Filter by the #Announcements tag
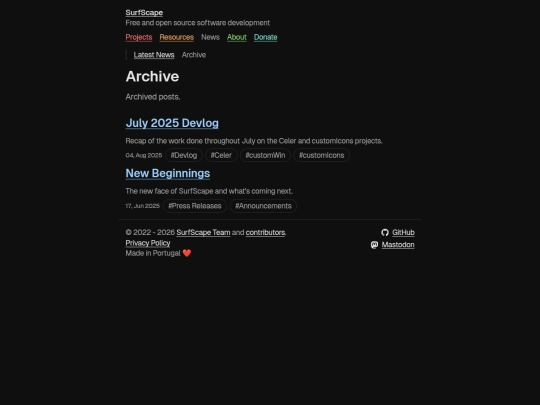 pos(263,206)
